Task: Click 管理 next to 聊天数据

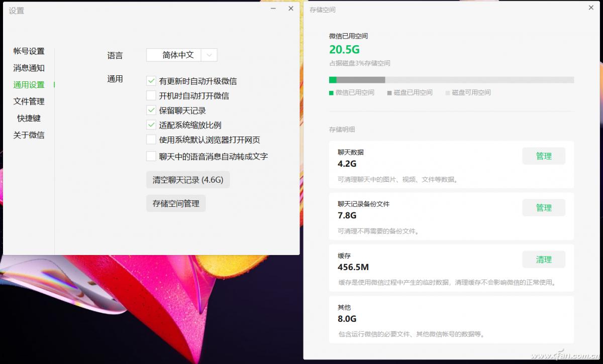Action: [x=544, y=156]
